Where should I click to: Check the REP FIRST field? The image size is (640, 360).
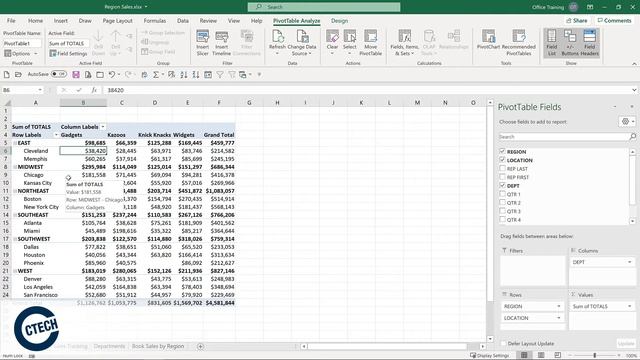[x=502, y=177]
